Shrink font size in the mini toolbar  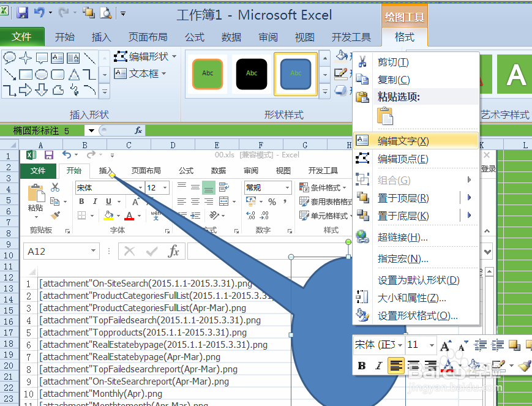(x=463, y=345)
